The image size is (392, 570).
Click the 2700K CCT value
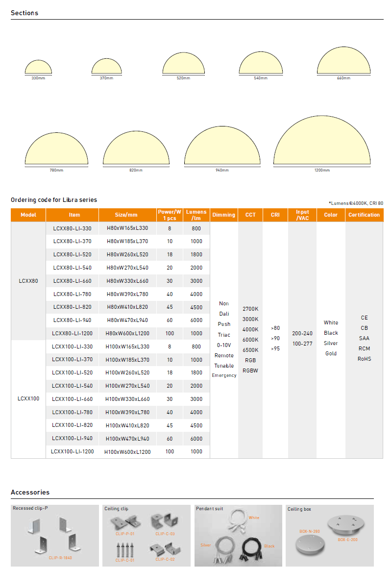251,309
